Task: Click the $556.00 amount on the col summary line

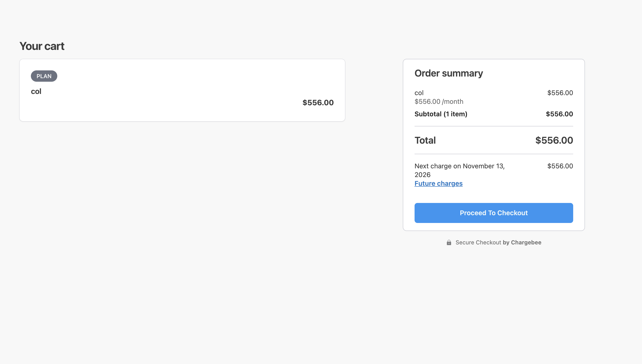Action: tap(560, 93)
